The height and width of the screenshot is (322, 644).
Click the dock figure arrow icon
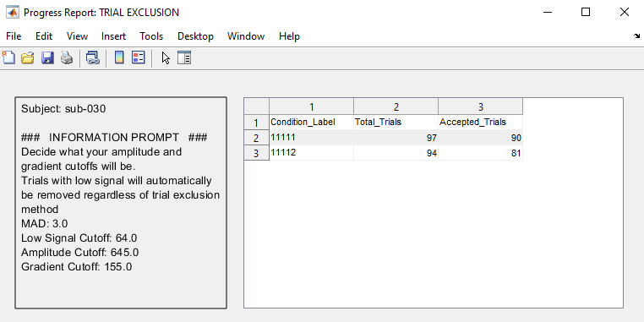click(x=637, y=36)
